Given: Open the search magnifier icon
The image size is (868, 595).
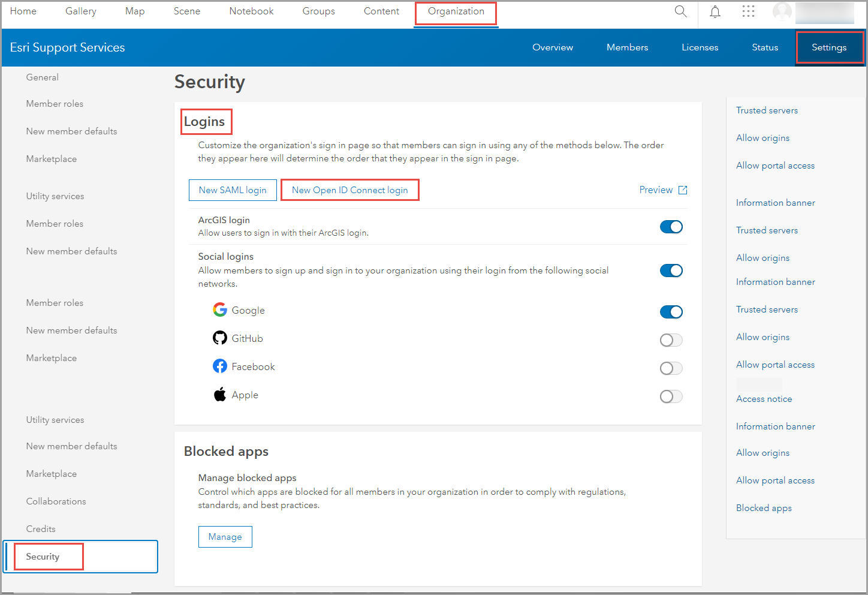Looking at the screenshot, I should 680,11.
